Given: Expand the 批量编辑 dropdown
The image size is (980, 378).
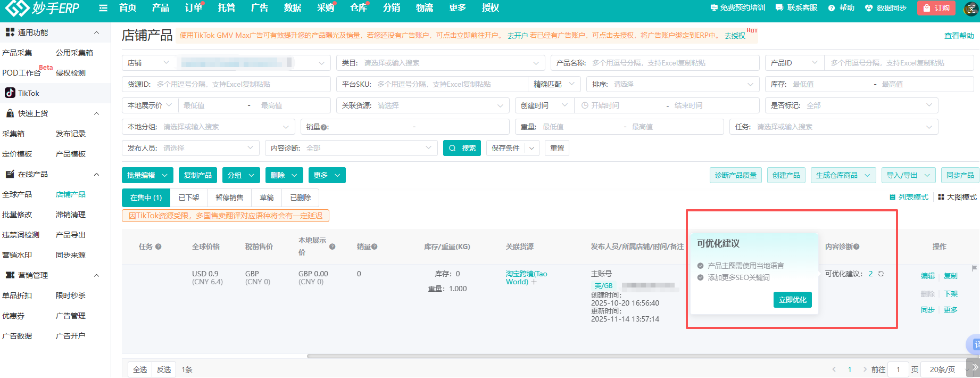Looking at the screenshot, I should [x=147, y=175].
